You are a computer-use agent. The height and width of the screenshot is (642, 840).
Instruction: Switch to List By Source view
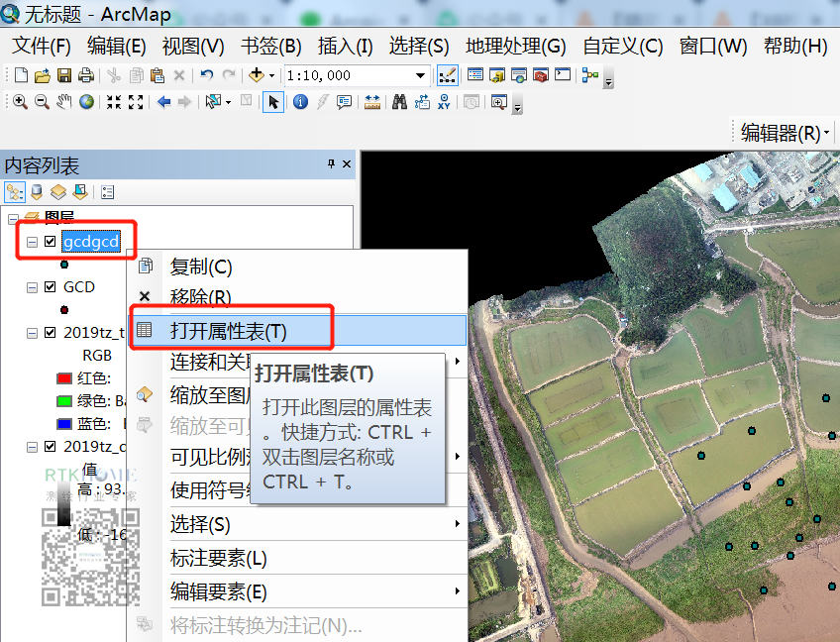(x=37, y=192)
